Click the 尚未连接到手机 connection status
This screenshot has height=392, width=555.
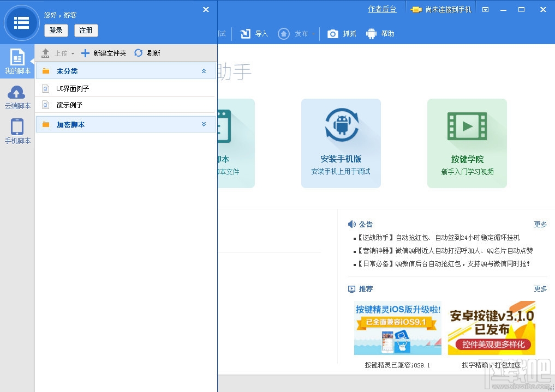point(448,10)
